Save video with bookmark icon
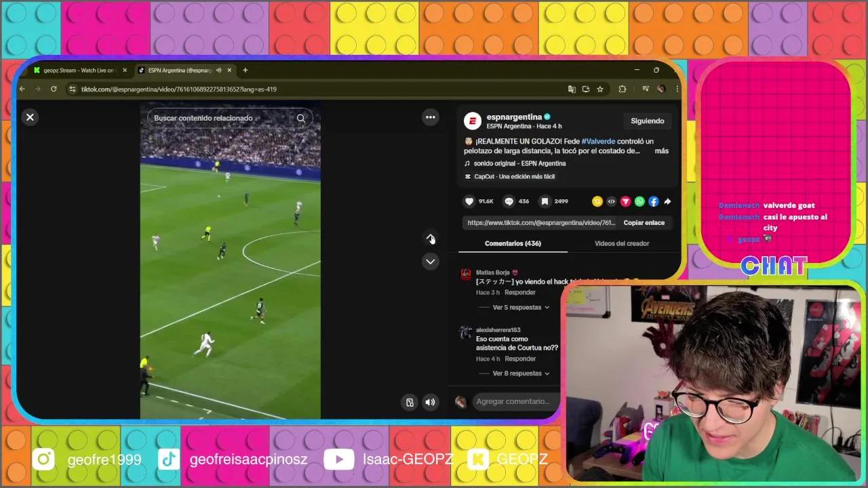This screenshot has width=868, height=488. click(x=545, y=201)
